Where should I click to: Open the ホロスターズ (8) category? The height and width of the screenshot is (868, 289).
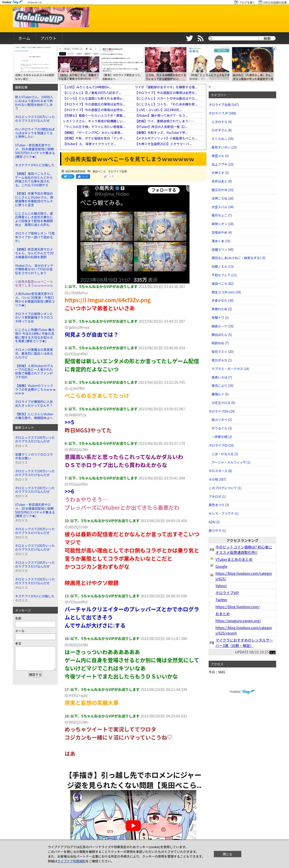pyautogui.click(x=220, y=471)
